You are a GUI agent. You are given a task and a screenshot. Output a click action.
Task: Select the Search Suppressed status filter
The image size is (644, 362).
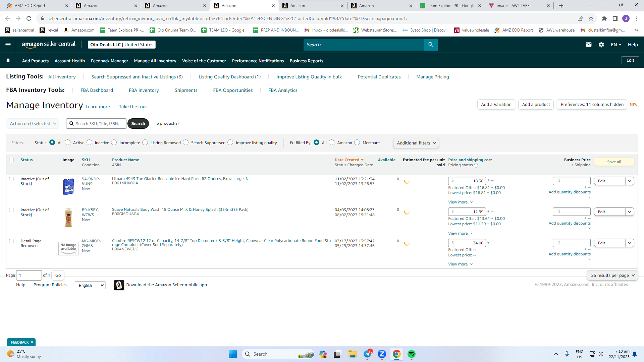186,142
